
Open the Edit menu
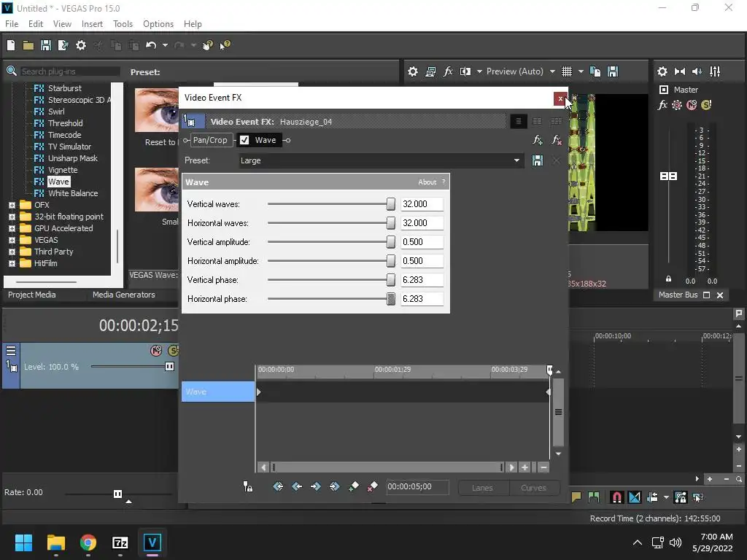[36, 24]
